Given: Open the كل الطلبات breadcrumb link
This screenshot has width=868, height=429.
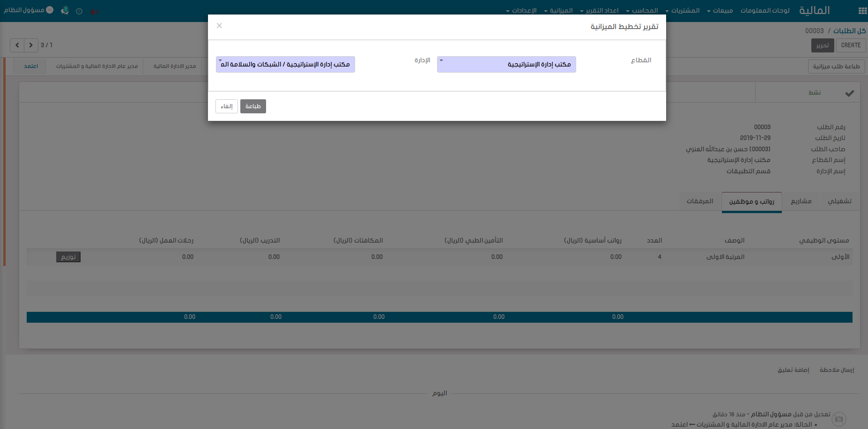Looking at the screenshot, I should pos(849,31).
